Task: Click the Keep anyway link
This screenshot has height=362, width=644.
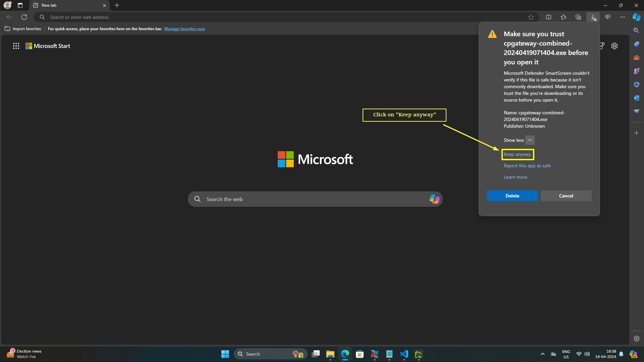Action: (517, 155)
